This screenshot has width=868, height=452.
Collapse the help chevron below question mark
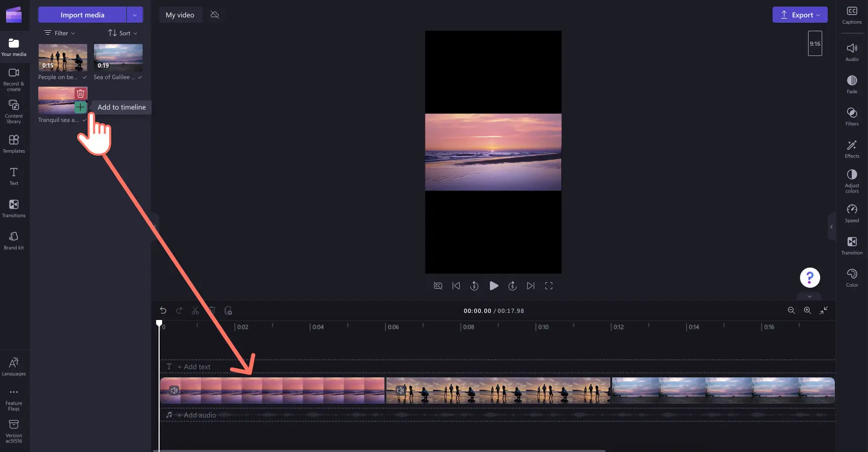point(810,296)
